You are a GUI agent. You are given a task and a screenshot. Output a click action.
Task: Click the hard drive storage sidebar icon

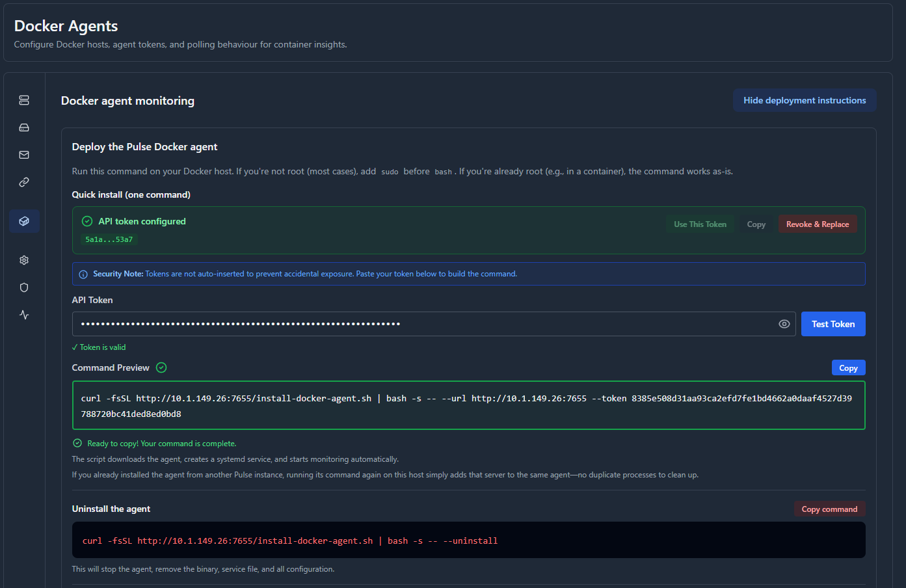(24, 127)
